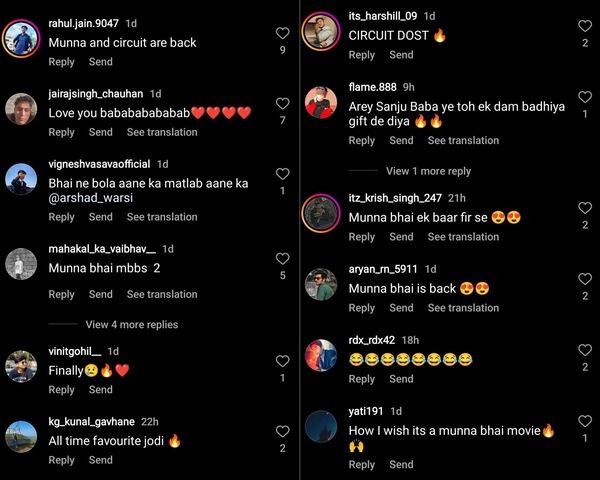Screen dimensions: 600x480
Task: Like flame.888's comment via heart icon
Action: (x=585, y=97)
